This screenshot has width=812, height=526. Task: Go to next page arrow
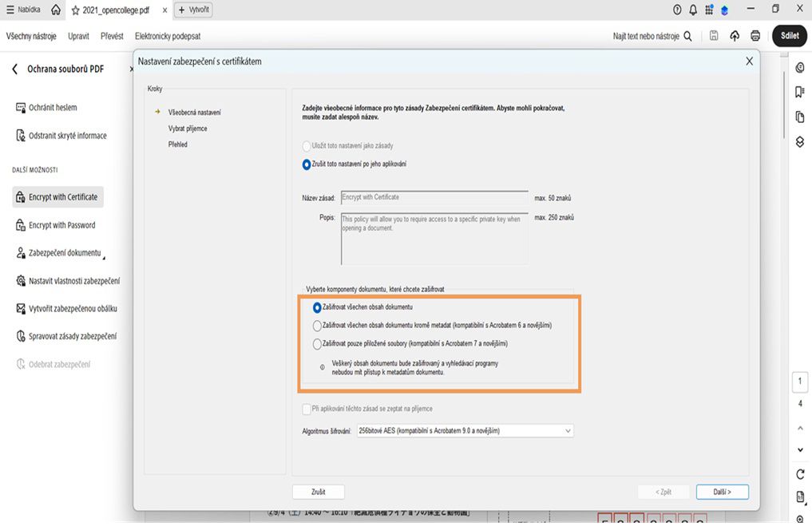click(800, 449)
